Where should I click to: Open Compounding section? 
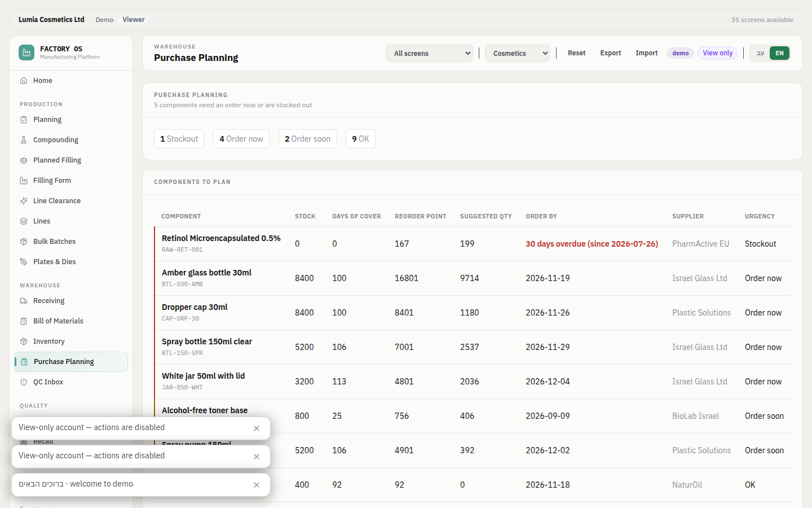click(x=71, y=140)
